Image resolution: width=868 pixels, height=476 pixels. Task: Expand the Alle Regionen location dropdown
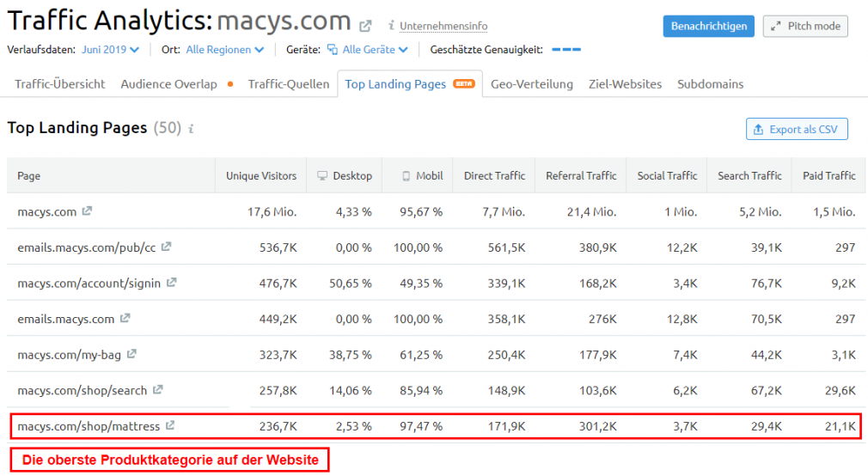click(x=225, y=49)
